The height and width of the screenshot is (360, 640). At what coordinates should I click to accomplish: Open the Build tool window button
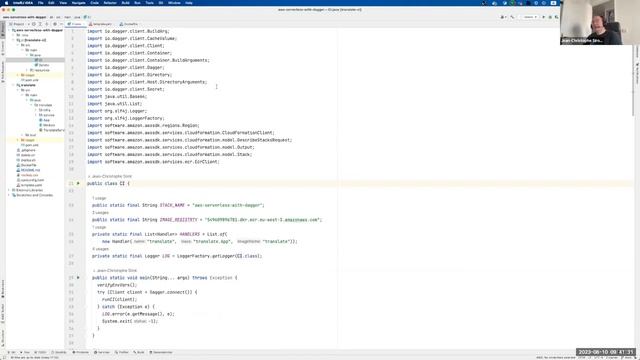139,352
